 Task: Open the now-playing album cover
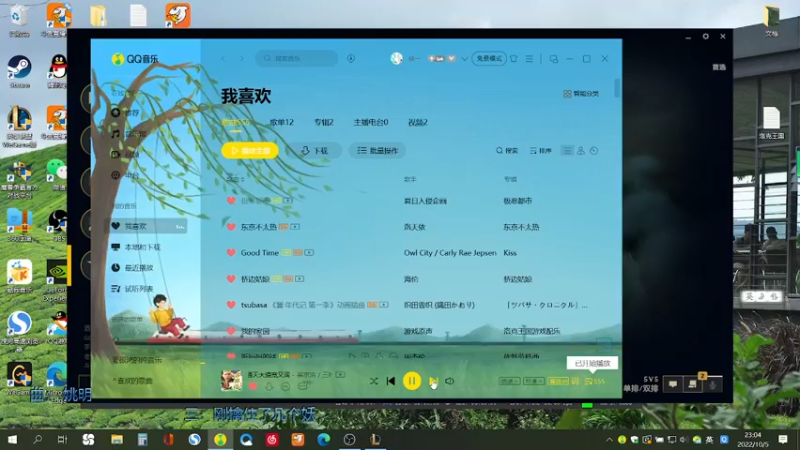pyautogui.click(x=231, y=380)
